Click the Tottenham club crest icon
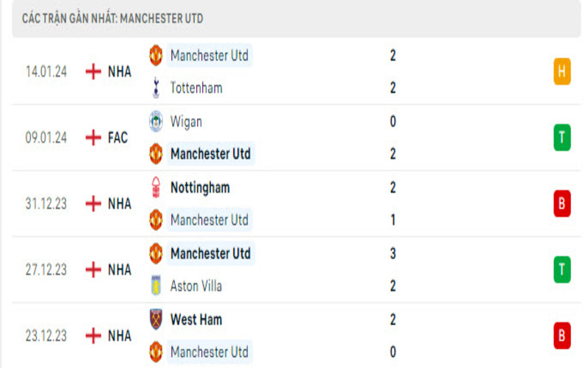This screenshot has width=588, height=368. [156, 88]
